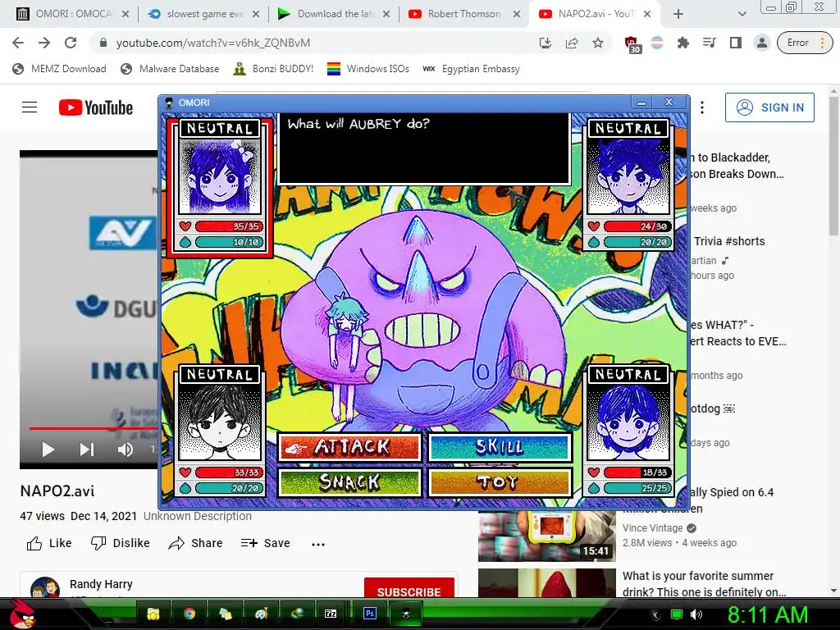Go to YouTube home via logo

pos(96,107)
